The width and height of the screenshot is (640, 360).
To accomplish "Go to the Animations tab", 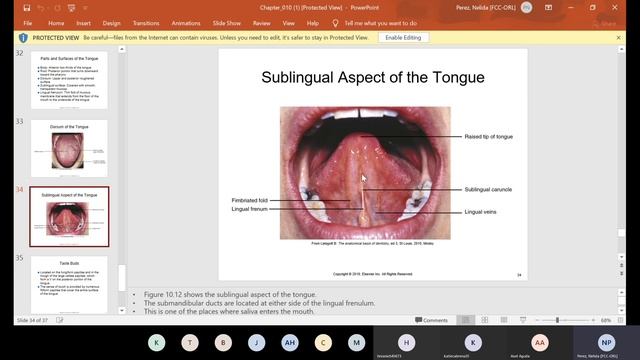I will click(186, 23).
